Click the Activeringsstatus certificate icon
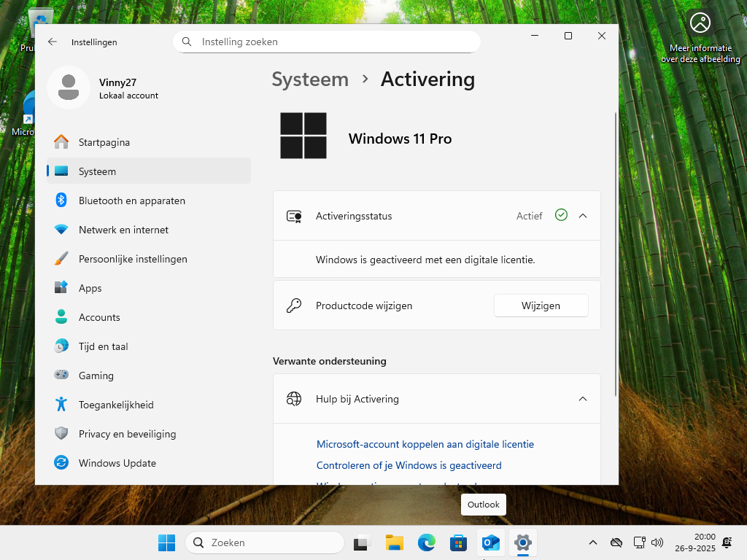 tap(294, 216)
